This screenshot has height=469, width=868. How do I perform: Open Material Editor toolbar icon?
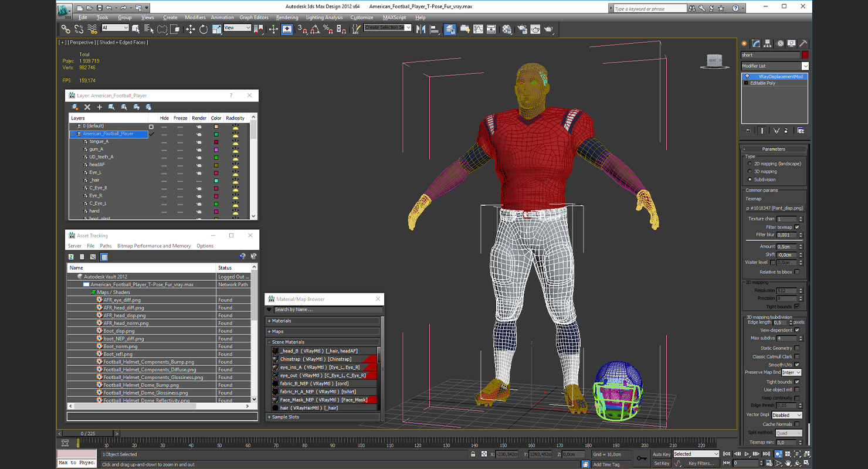[506, 29]
